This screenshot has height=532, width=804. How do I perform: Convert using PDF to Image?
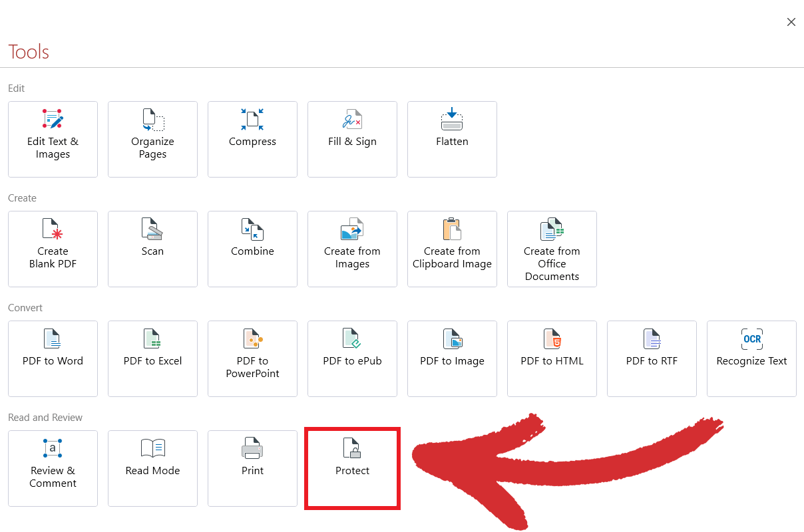[x=452, y=358]
